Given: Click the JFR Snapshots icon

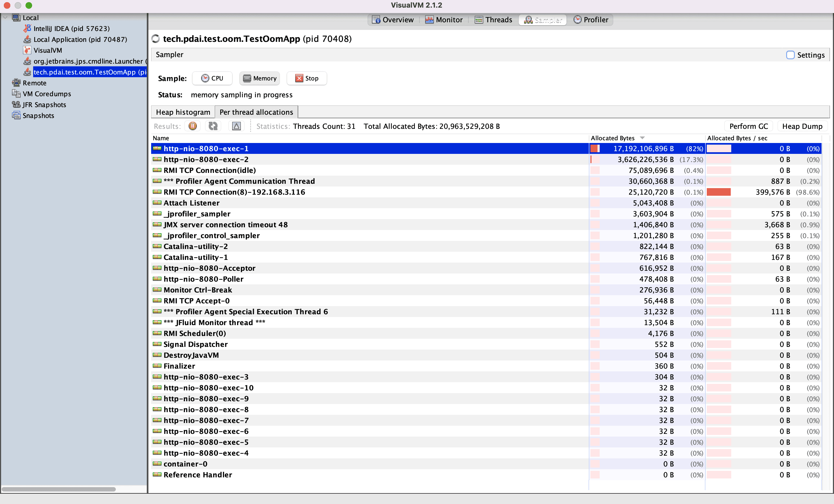Looking at the screenshot, I should click(16, 105).
